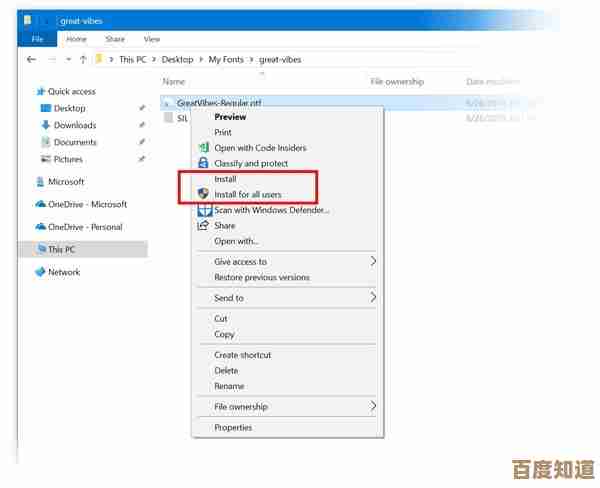Click the Downloads arrow icon in Quick access
Image resolution: width=600 pixels, height=488 pixels.
tap(46, 125)
